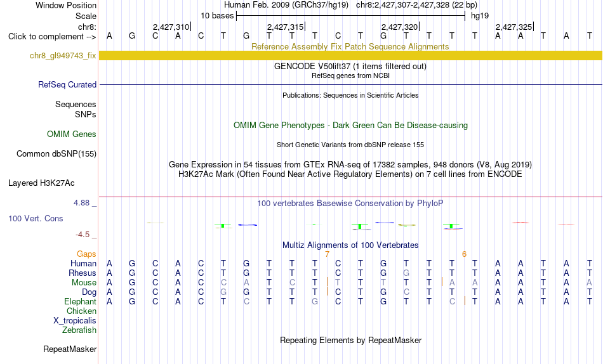Click the Zebrafish species row label
This screenshot has height=364, width=603.
(79, 330)
